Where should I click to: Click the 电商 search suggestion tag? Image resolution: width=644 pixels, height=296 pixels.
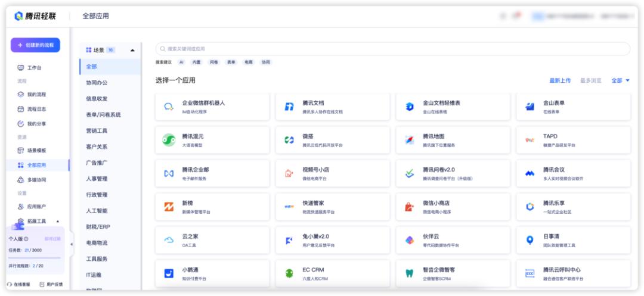click(249, 63)
